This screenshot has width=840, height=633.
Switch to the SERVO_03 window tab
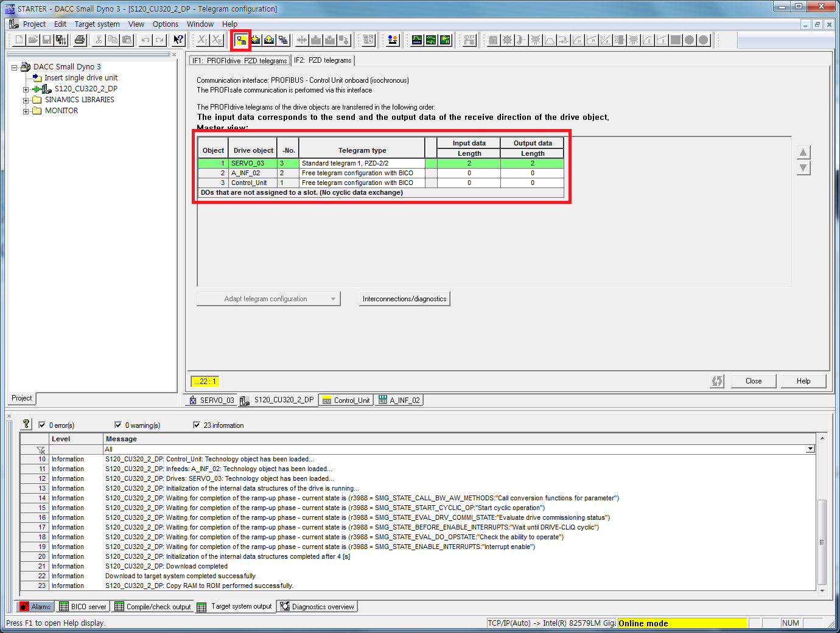coord(211,400)
